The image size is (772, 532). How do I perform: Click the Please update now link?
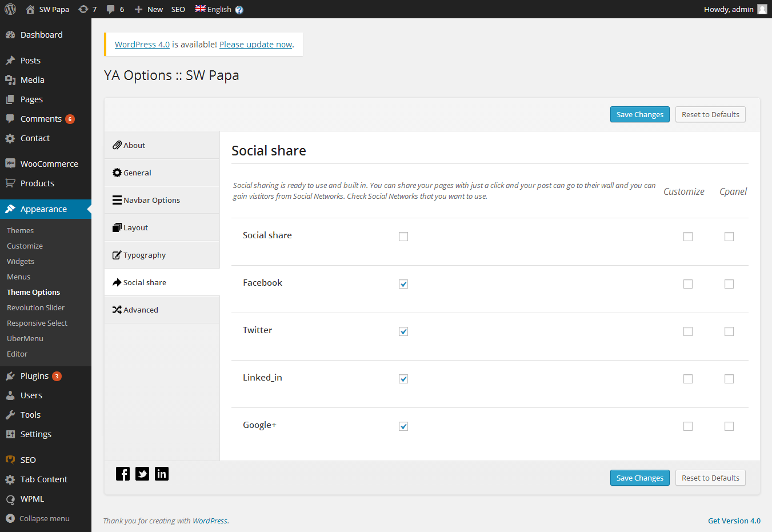point(256,45)
